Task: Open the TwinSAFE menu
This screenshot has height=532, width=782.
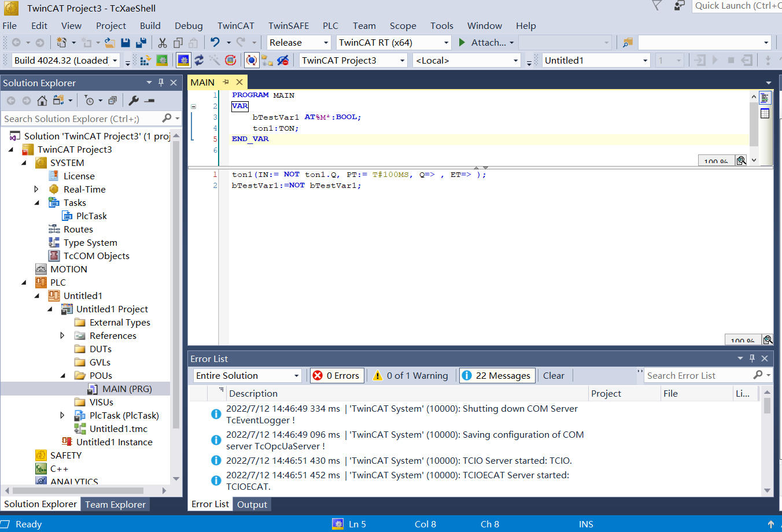Action: pos(288,26)
